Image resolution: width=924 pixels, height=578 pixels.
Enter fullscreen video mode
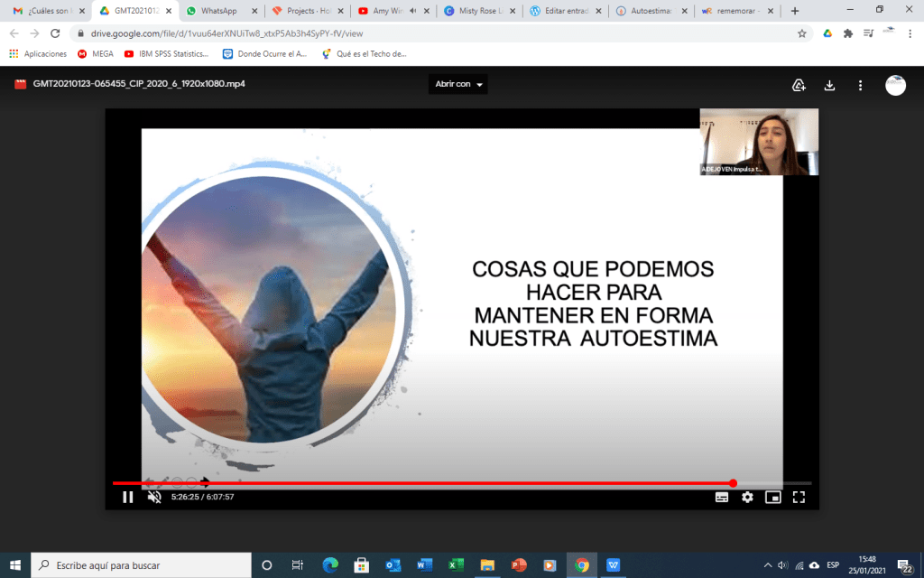pos(799,497)
